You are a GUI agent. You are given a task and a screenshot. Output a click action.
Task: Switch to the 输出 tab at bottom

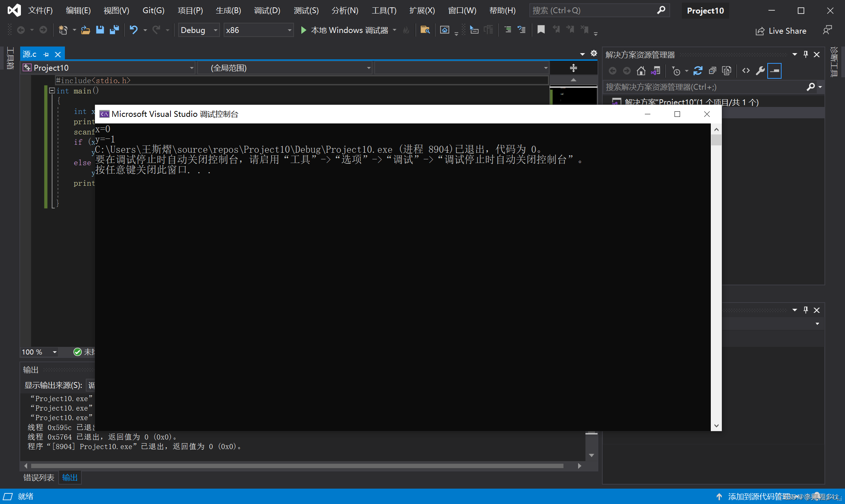(x=70, y=478)
